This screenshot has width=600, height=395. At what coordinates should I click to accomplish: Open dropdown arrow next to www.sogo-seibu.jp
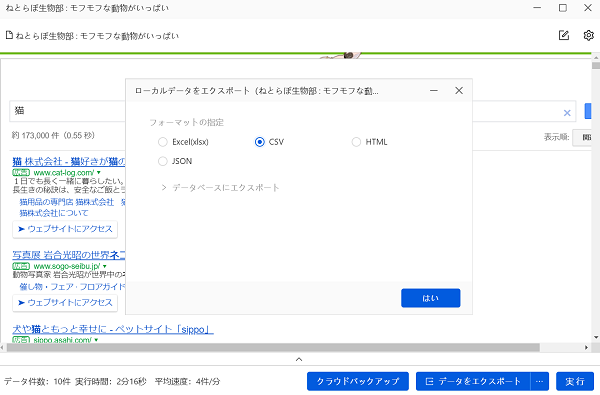pos(105,266)
